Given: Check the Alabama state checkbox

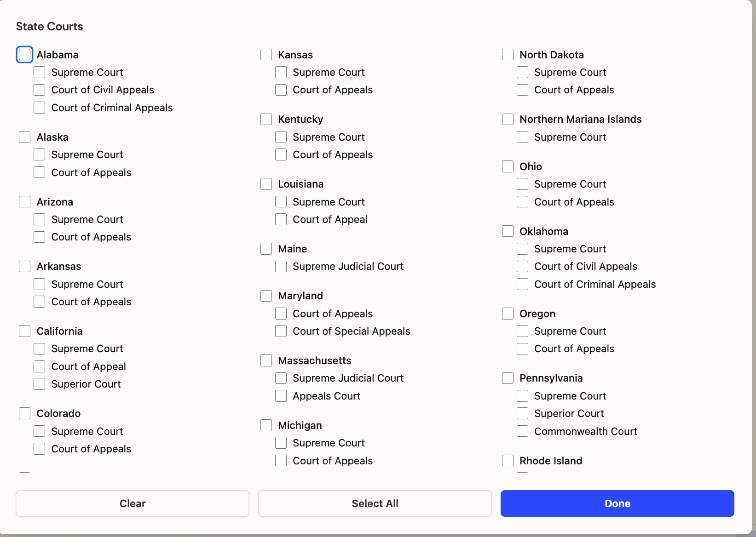Looking at the screenshot, I should 24,54.
